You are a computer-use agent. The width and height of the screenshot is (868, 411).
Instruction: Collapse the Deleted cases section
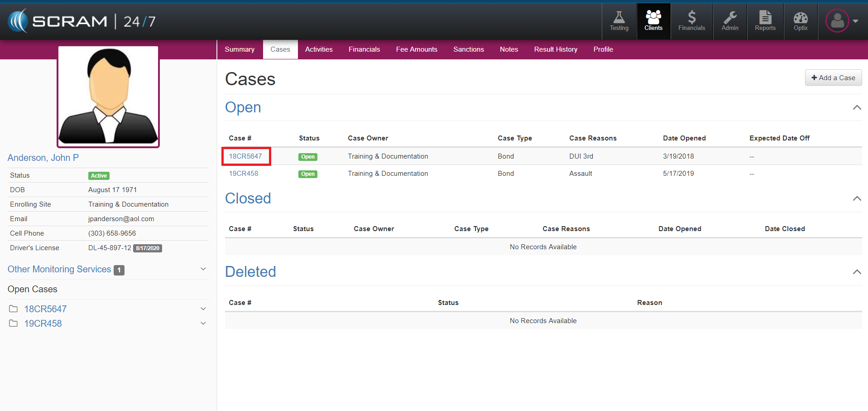coord(857,272)
